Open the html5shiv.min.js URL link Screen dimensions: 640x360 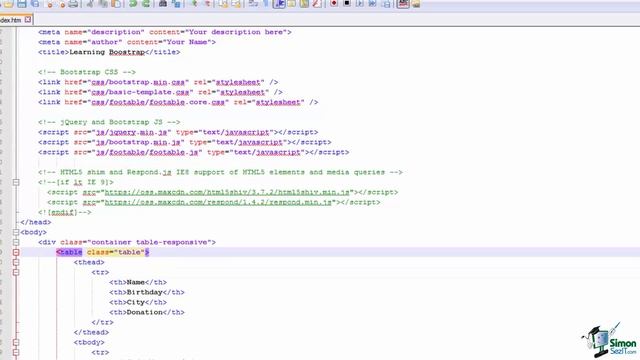pyautogui.click(x=227, y=192)
